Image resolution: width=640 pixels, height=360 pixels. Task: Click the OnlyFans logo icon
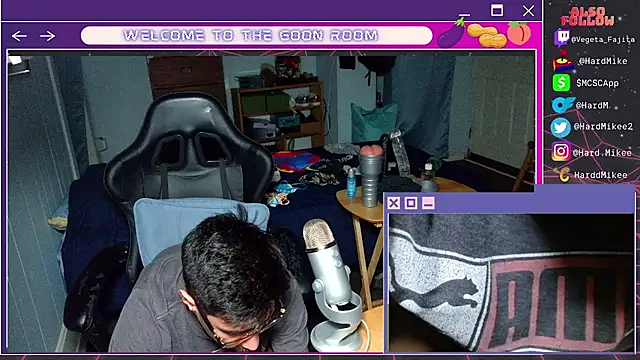coord(563,104)
